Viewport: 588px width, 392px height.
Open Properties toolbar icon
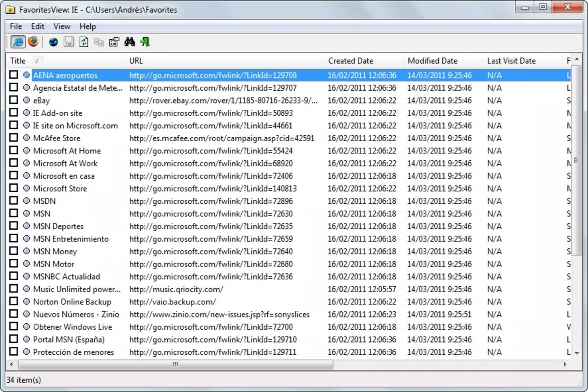(114, 42)
